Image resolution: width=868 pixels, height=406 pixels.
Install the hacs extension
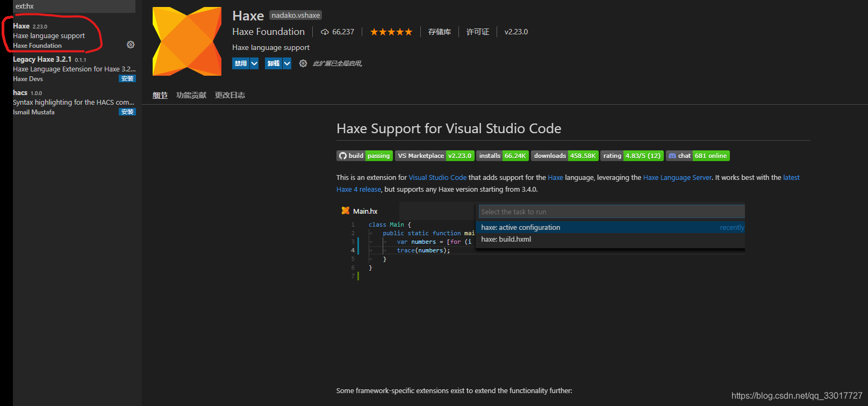click(127, 112)
